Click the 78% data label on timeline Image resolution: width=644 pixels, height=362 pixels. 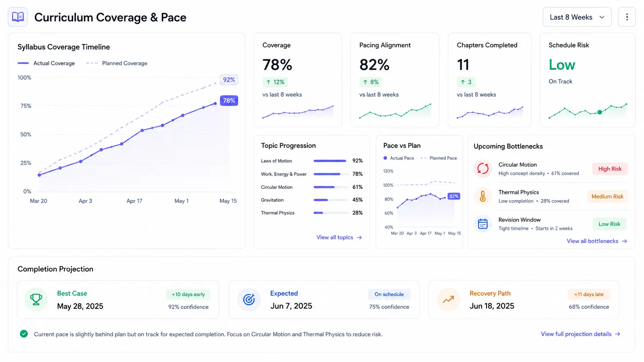[229, 101]
